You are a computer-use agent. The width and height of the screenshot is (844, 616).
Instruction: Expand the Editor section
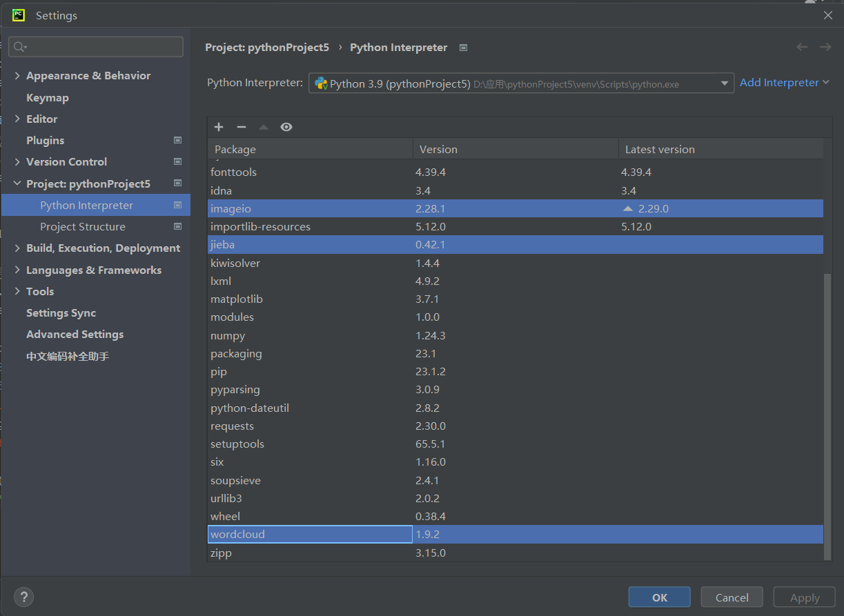coord(17,119)
